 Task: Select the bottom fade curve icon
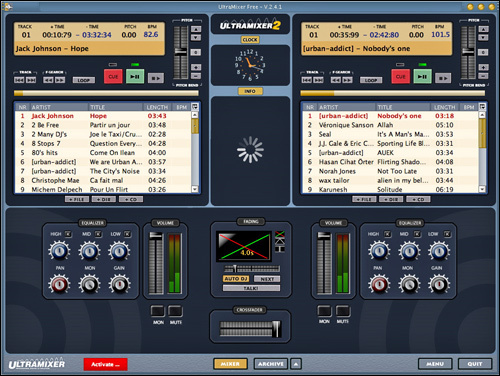[x=280, y=249]
